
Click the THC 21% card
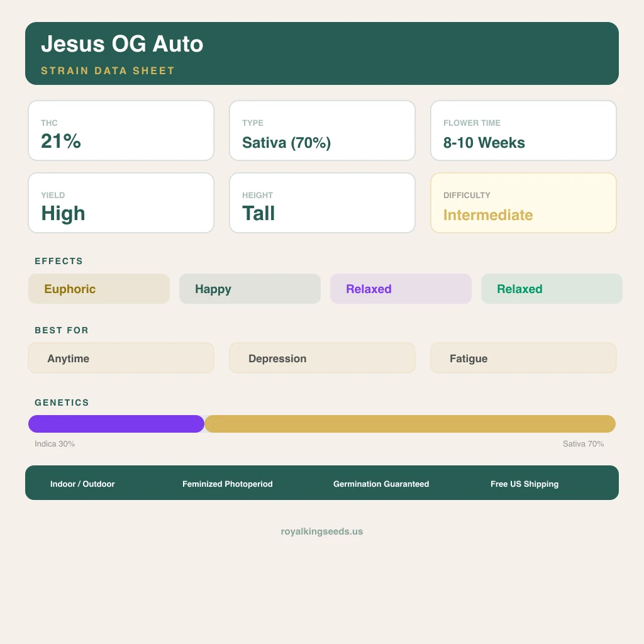(x=121, y=131)
